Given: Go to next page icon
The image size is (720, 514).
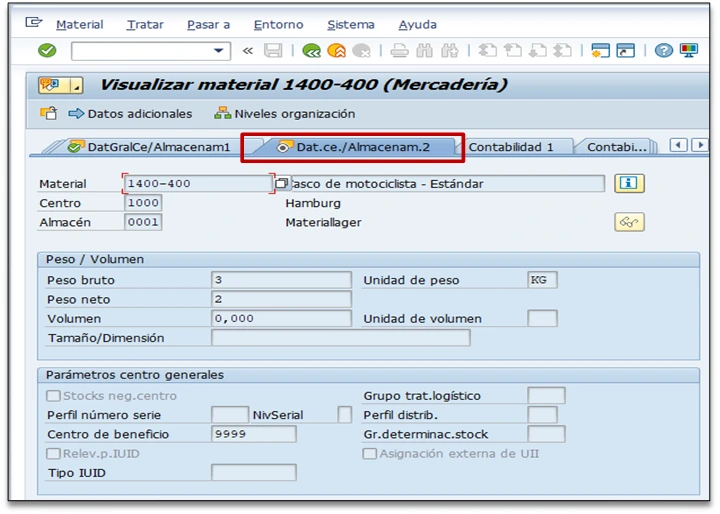Looking at the screenshot, I should 537,50.
